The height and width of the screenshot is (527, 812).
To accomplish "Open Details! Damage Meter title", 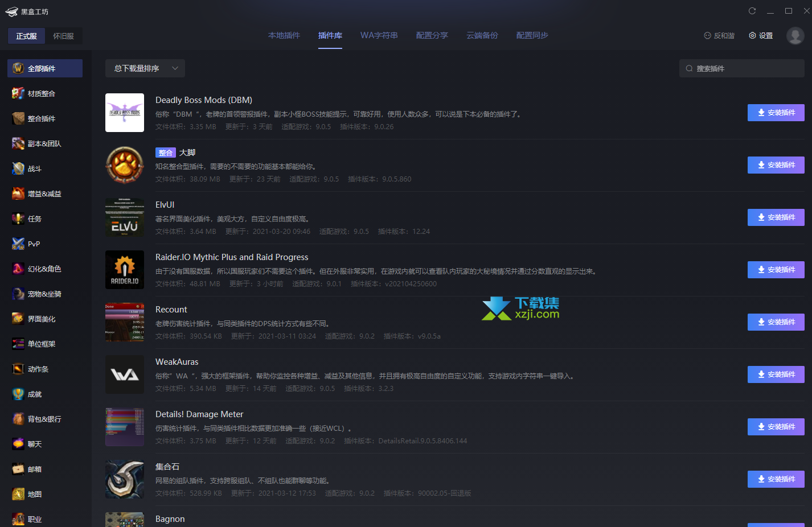I will (199, 414).
